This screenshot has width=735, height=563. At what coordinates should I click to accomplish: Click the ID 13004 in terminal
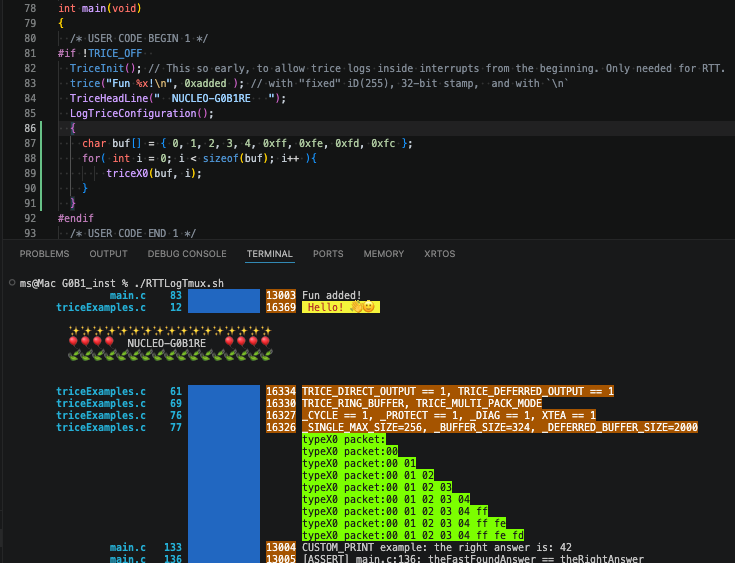click(x=281, y=548)
